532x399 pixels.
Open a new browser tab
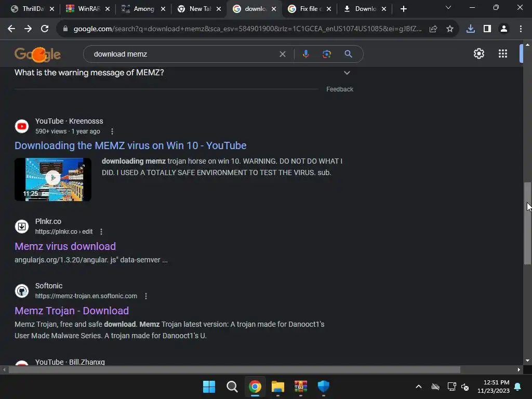click(x=403, y=9)
